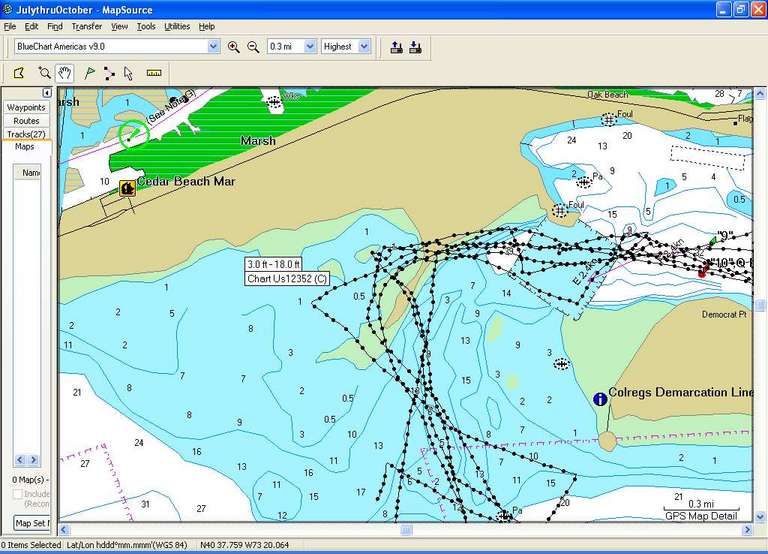The width and height of the screenshot is (768, 554).
Task: Click the red buoy marker near "10"
Action: click(703, 270)
